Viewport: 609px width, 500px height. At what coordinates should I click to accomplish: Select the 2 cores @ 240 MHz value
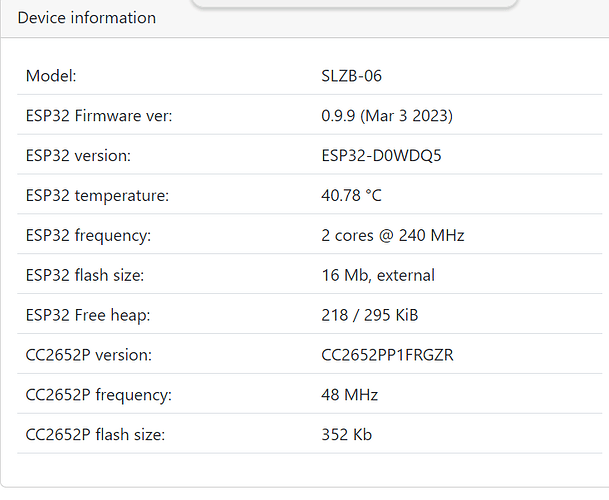tap(387, 236)
